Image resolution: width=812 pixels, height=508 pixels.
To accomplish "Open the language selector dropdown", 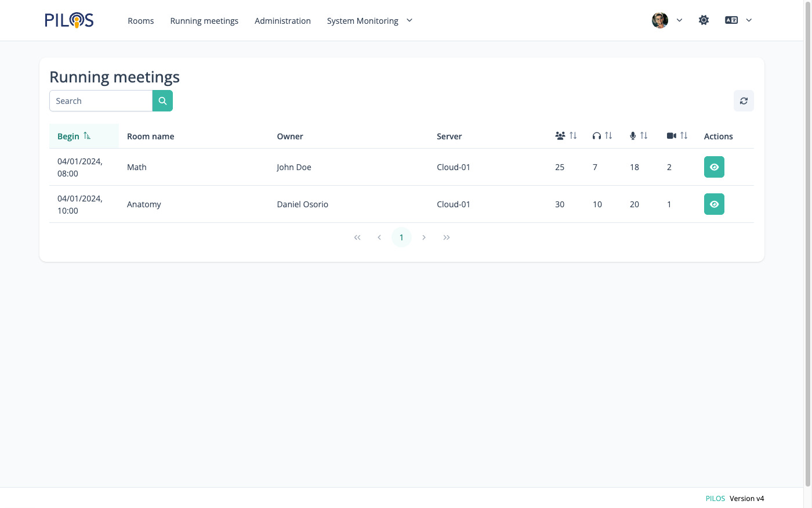I will coord(738,20).
